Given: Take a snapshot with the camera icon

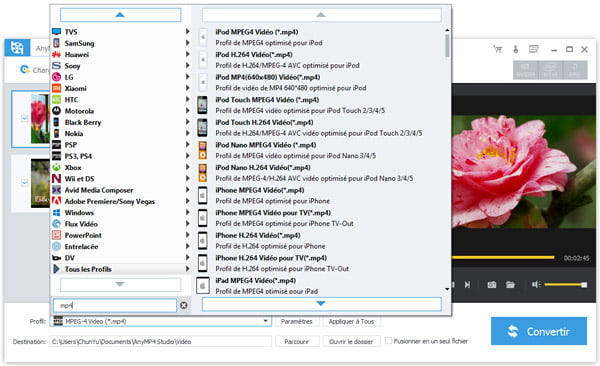Looking at the screenshot, I should 492,285.
